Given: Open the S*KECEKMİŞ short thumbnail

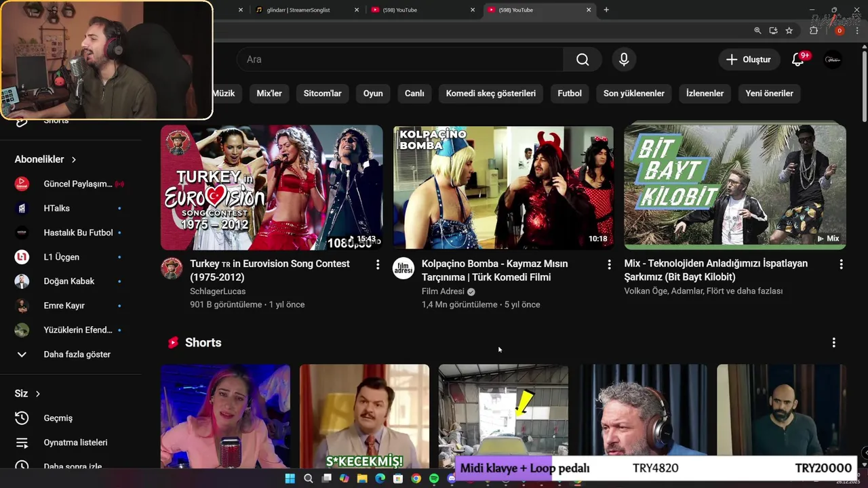Looking at the screenshot, I should [364, 417].
